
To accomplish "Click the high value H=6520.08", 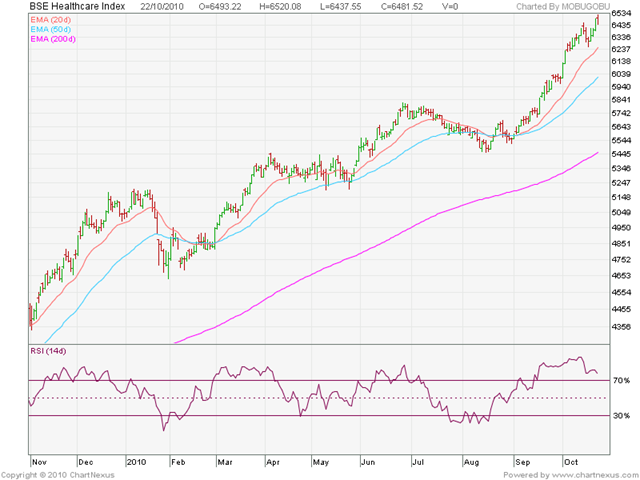I will click(x=280, y=7).
